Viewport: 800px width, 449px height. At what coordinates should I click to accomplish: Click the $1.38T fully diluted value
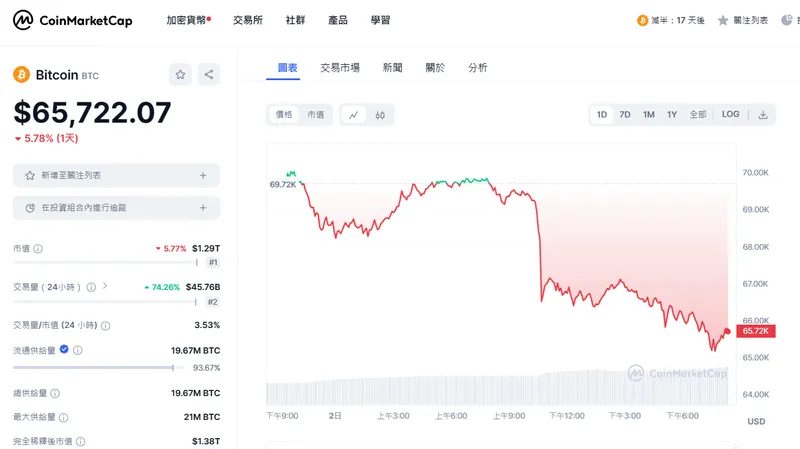click(x=206, y=441)
